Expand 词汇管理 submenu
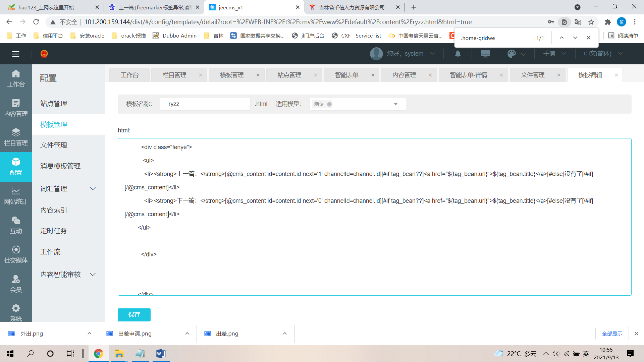The width and height of the screenshot is (644, 362). coord(93,189)
